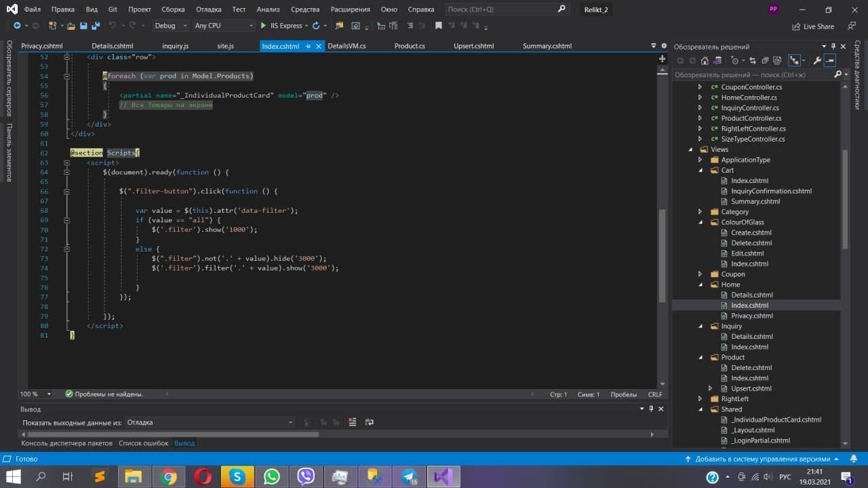Viewport: 868px width, 488px height.
Task: Toggle track active item view in Solution Explorer
Action: point(795,60)
